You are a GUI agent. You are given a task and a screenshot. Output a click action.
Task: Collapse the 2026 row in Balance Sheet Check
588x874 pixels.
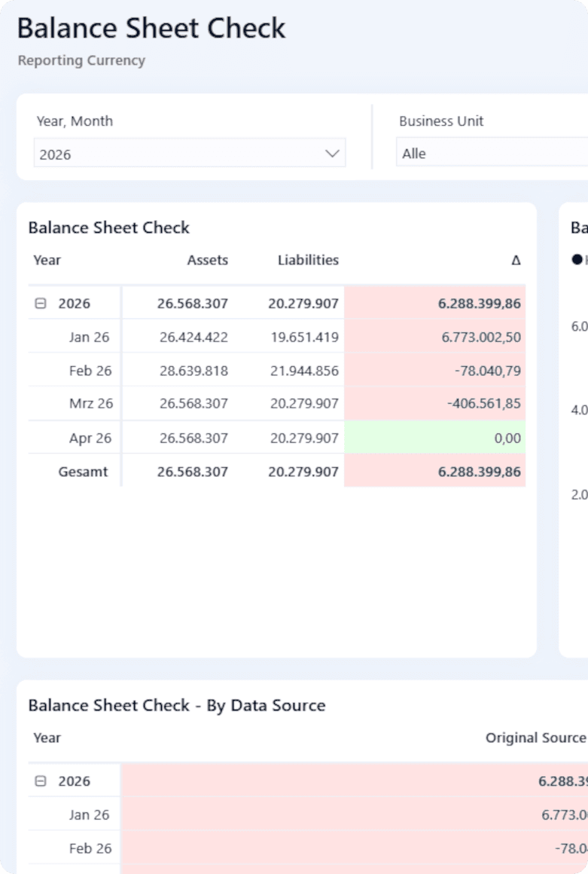41,303
